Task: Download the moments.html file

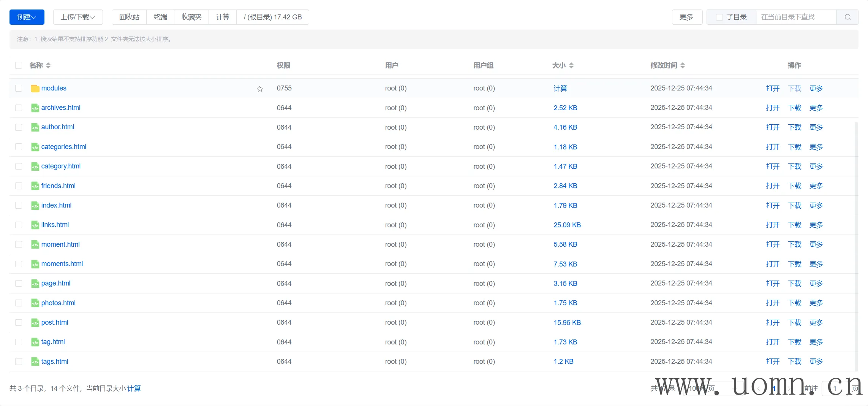Action: (794, 264)
